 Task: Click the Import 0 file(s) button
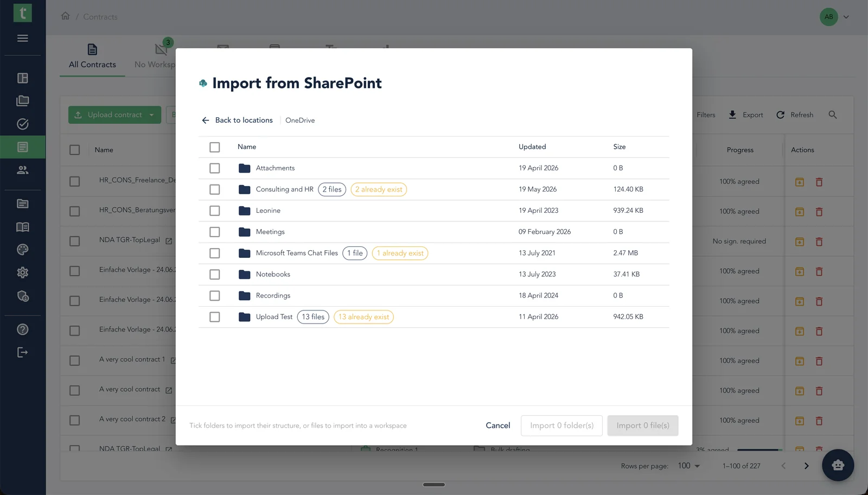click(643, 426)
